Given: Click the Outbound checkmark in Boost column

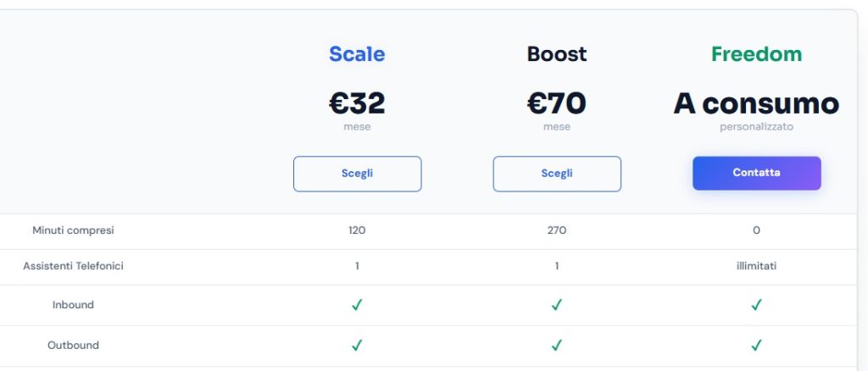Looking at the screenshot, I should pyautogui.click(x=557, y=346).
